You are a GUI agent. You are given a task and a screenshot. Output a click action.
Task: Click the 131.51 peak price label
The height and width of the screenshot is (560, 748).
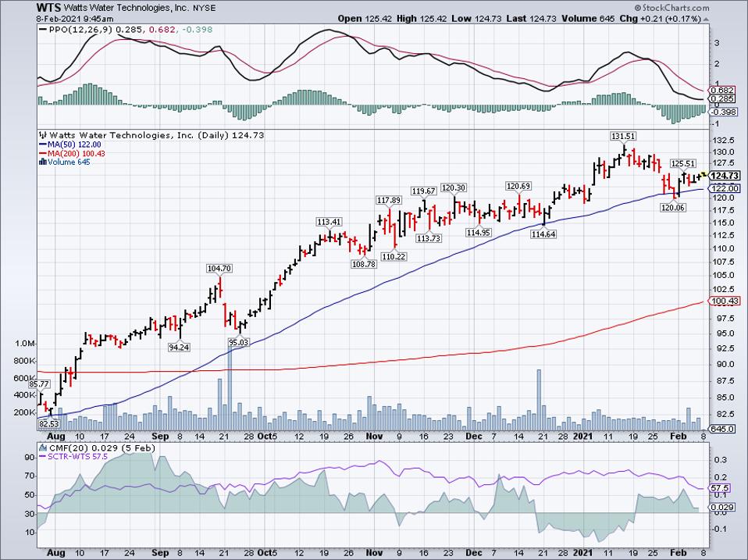[624, 136]
